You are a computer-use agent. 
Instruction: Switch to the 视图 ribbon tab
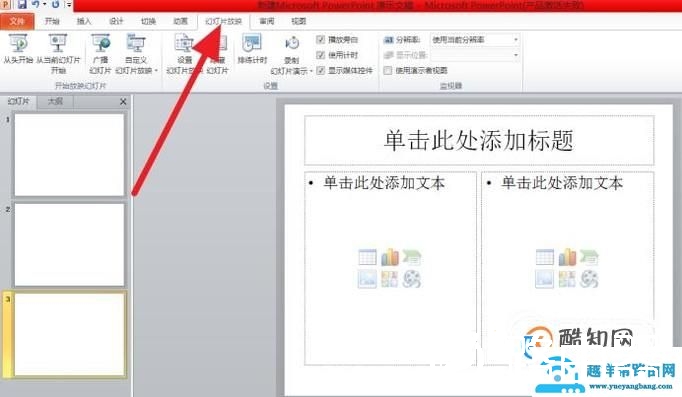[x=299, y=21]
